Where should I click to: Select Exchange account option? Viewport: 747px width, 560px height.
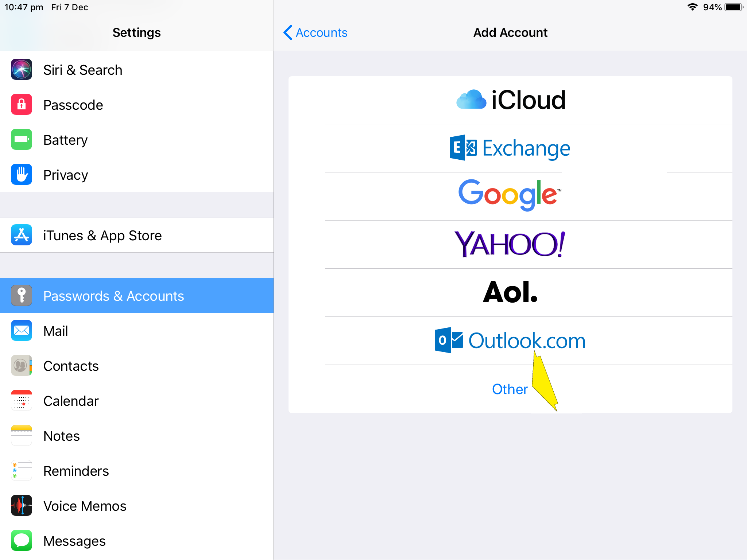[510, 148]
